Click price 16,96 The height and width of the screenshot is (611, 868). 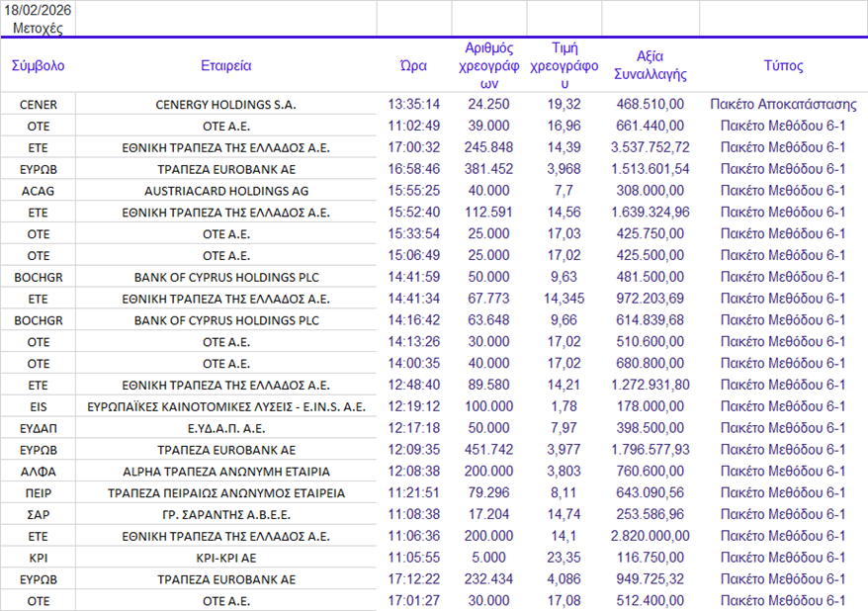pyautogui.click(x=564, y=126)
